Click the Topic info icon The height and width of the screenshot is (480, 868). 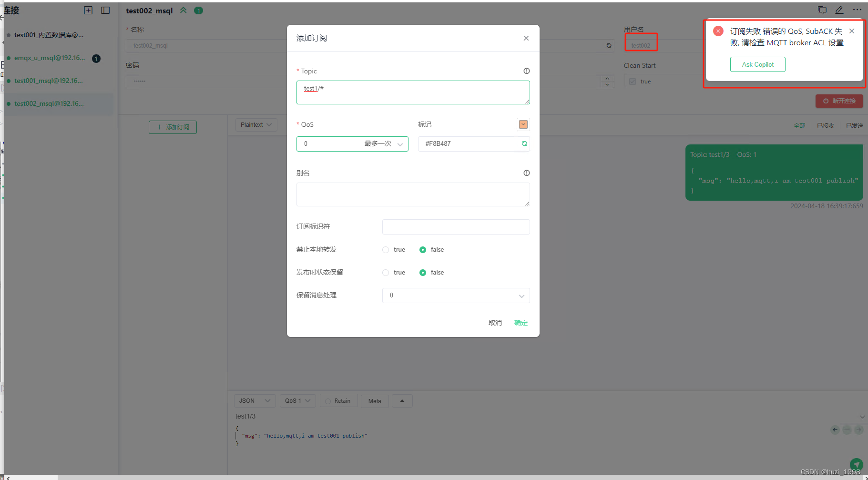[527, 71]
